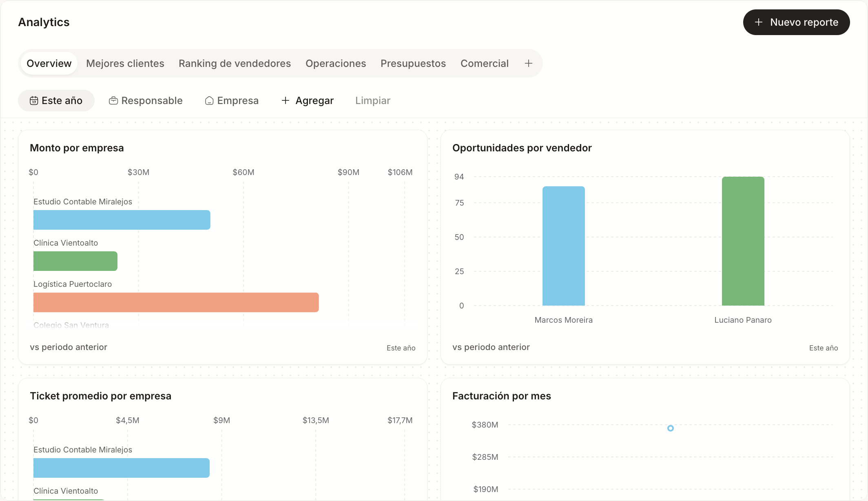Click the Ticket promedio por empresa title
Viewport: 868px width, 501px height.
coord(101,396)
